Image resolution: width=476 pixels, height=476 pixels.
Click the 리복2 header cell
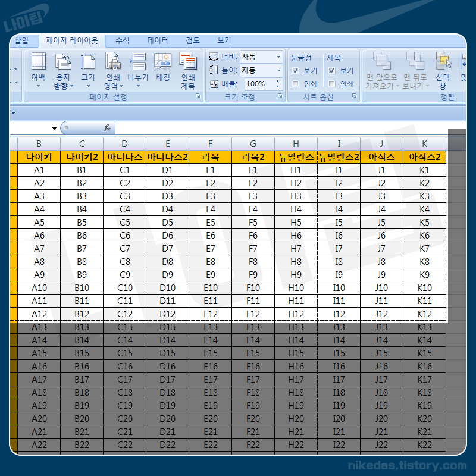tap(253, 157)
